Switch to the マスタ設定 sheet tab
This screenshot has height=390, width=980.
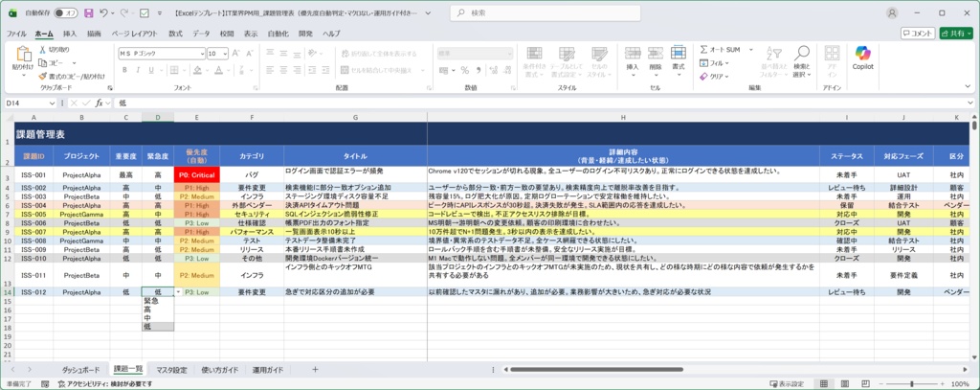(172, 370)
